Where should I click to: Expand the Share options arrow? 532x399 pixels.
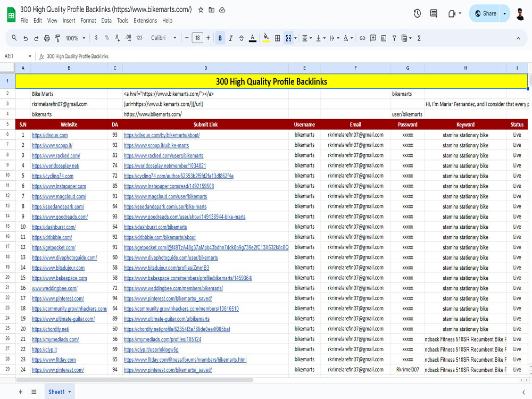(x=504, y=14)
